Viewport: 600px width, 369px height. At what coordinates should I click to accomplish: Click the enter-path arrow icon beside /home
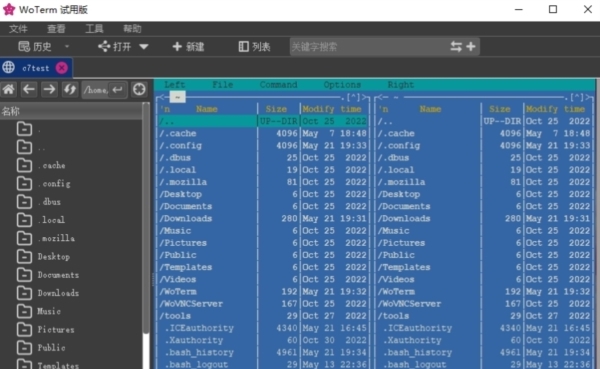point(117,90)
